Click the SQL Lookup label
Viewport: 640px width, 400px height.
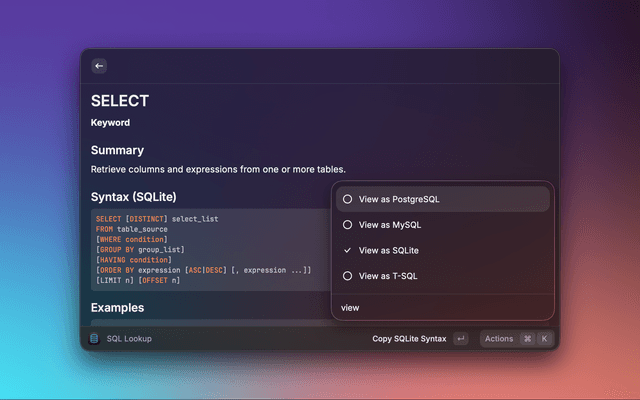(x=129, y=339)
